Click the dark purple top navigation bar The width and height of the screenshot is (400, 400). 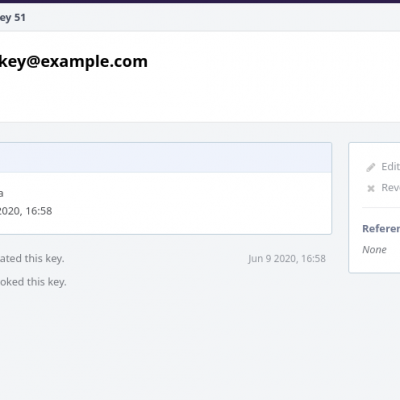click(x=200, y=1)
